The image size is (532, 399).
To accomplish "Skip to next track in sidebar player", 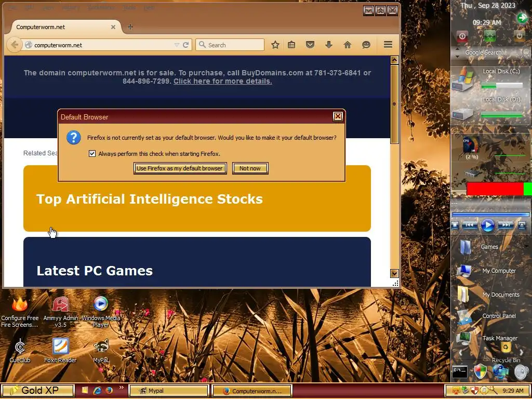I will 505,225.
